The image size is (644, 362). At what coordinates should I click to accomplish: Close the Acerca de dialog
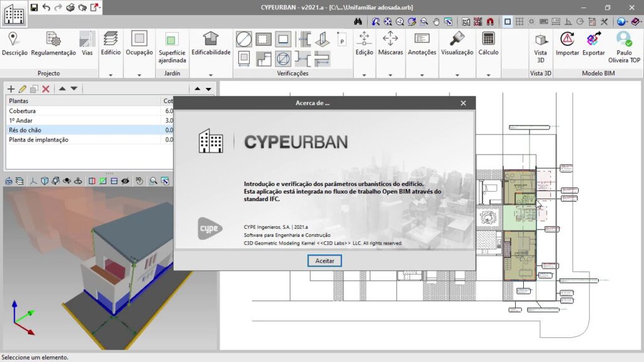tap(464, 103)
